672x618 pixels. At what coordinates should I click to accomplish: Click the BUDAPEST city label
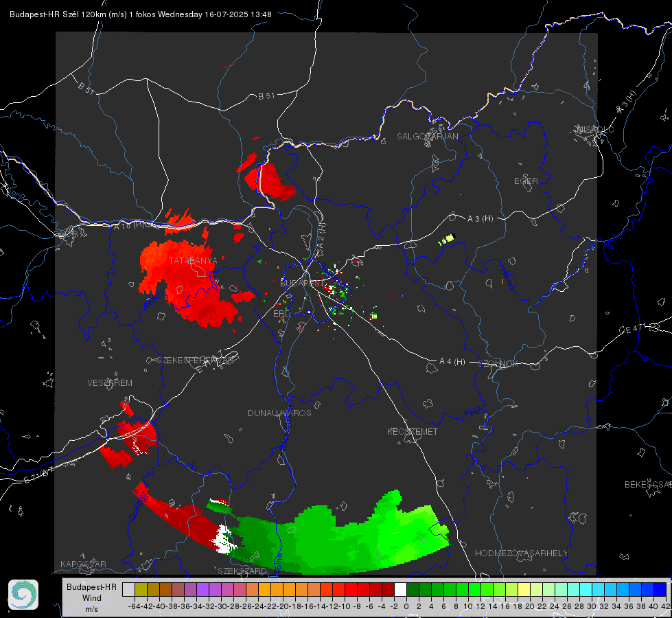pos(303,283)
